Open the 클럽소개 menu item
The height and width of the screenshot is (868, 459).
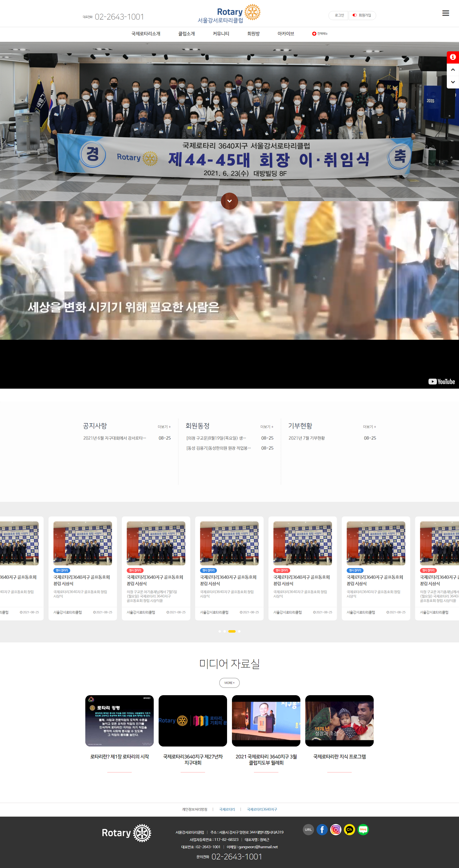coord(186,34)
